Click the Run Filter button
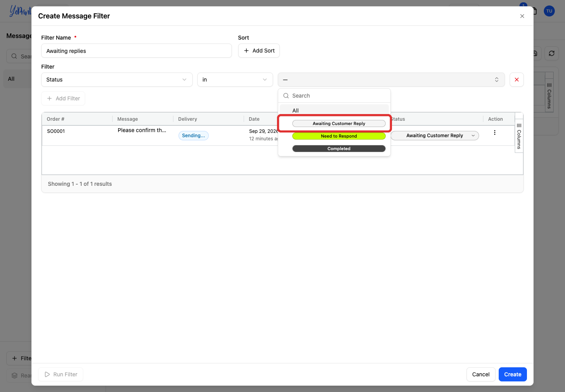 61,374
